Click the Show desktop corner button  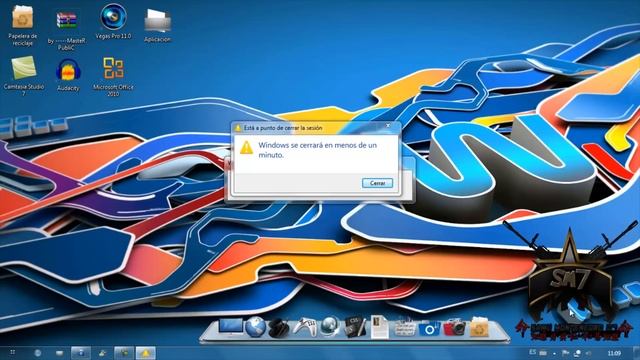637,353
